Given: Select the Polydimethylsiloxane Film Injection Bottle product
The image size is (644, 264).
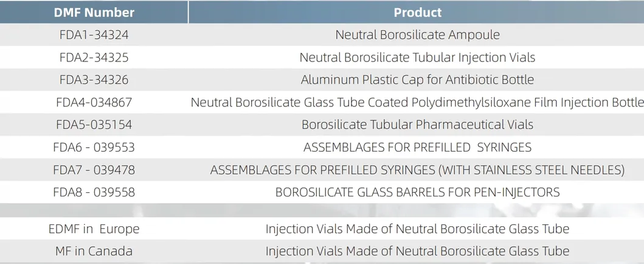Looking at the screenshot, I should click(x=417, y=102).
